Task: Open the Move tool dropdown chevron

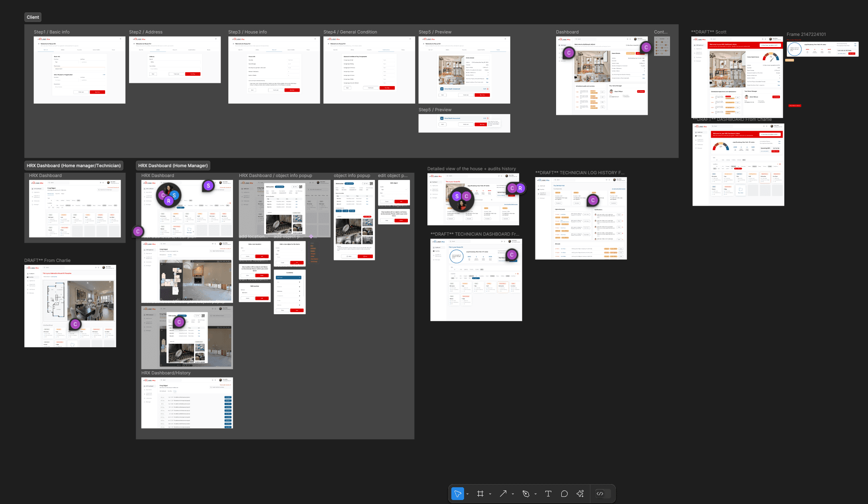Action: click(x=467, y=493)
